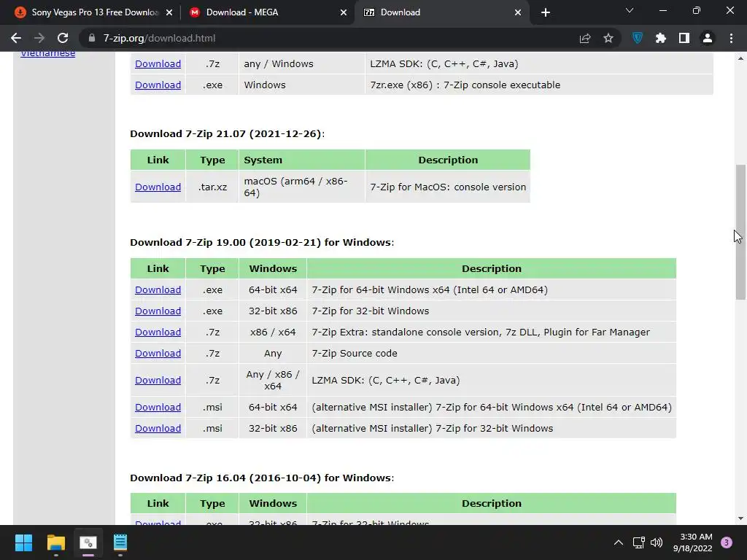Screen dimensions: 747x560
Task: Close the Download - MEGA tab
Action: point(344,12)
